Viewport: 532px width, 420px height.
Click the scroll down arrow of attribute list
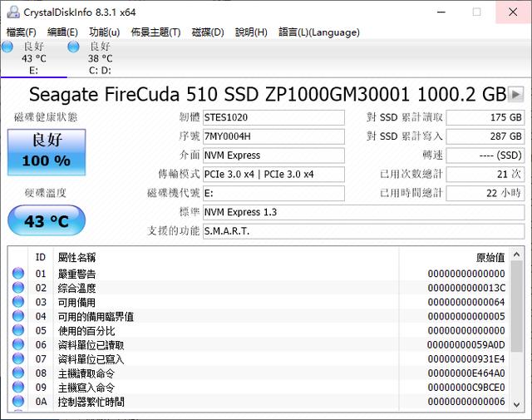pyautogui.click(x=517, y=404)
